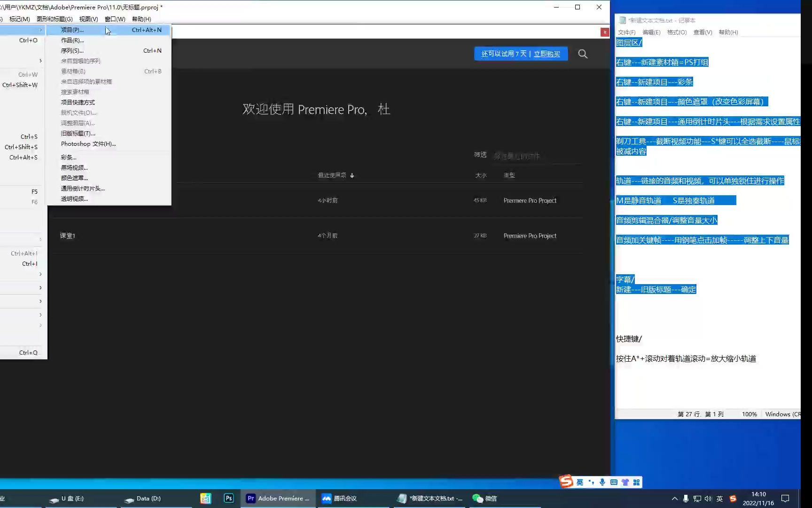Click the Sogou S logo on IME bar
Image resolution: width=812 pixels, height=508 pixels.
coord(566,481)
